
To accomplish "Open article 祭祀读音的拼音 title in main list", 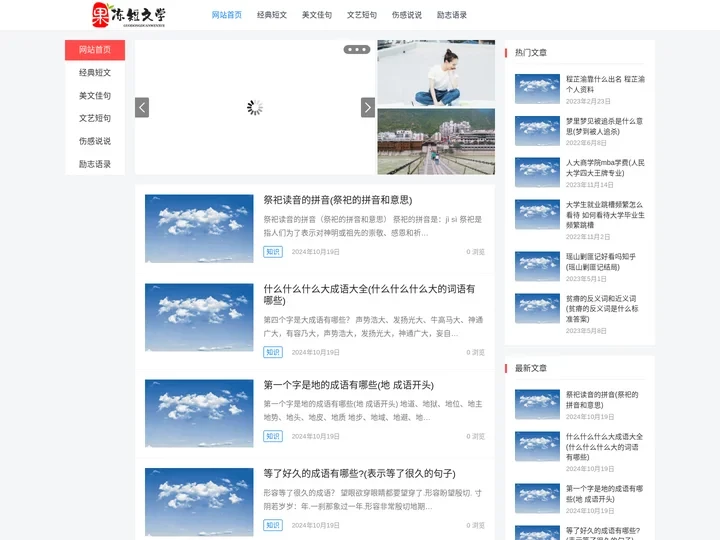I will click(338, 200).
